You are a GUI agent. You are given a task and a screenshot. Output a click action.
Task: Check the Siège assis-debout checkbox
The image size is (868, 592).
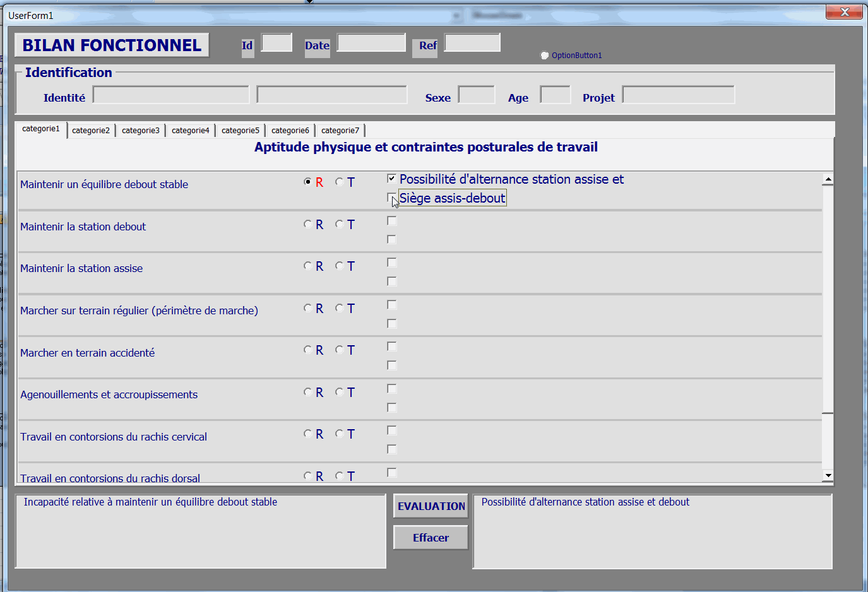(391, 198)
